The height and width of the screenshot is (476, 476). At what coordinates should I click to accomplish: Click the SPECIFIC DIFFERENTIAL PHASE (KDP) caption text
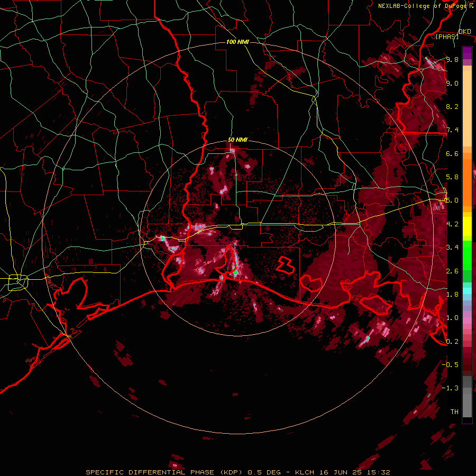(x=164, y=472)
